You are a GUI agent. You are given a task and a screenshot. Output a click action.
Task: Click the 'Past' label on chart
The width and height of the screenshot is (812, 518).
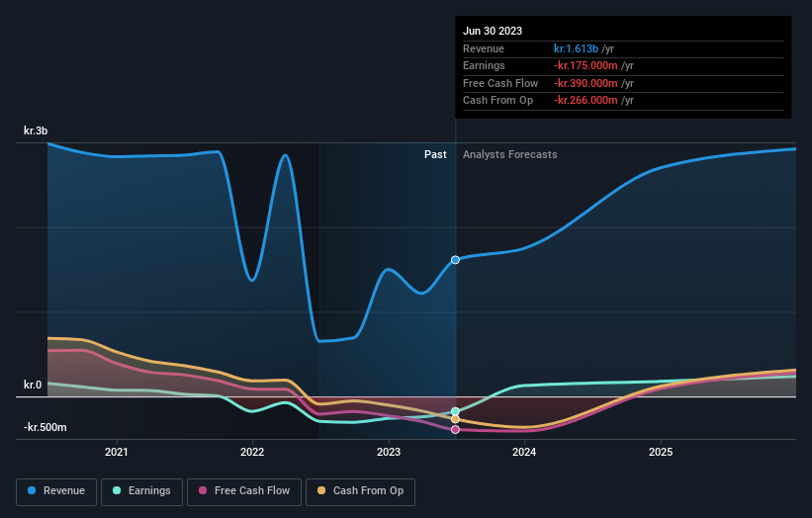point(435,154)
